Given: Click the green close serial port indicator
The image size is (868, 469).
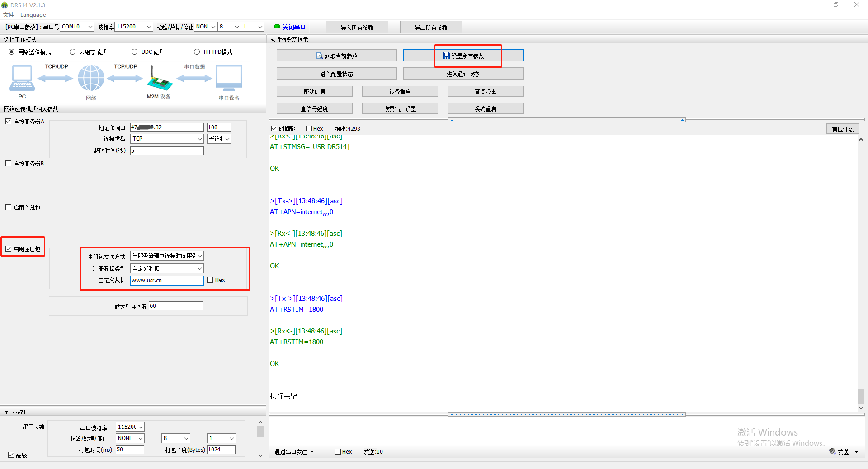Looking at the screenshot, I should pos(277,27).
